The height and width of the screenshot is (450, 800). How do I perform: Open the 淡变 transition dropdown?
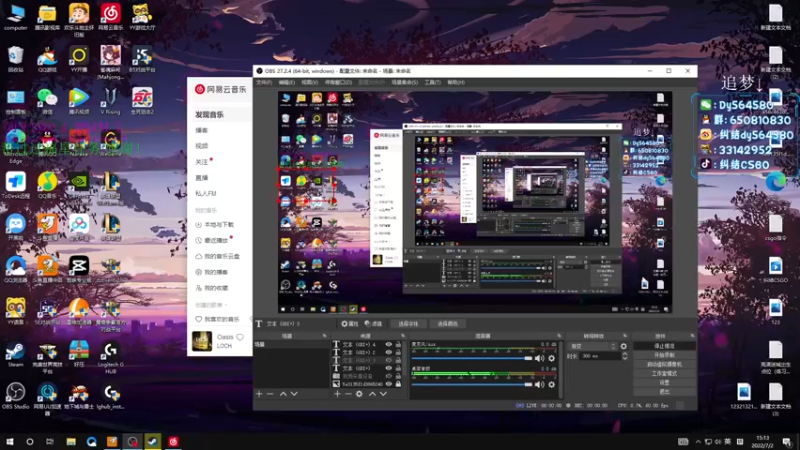(593, 346)
